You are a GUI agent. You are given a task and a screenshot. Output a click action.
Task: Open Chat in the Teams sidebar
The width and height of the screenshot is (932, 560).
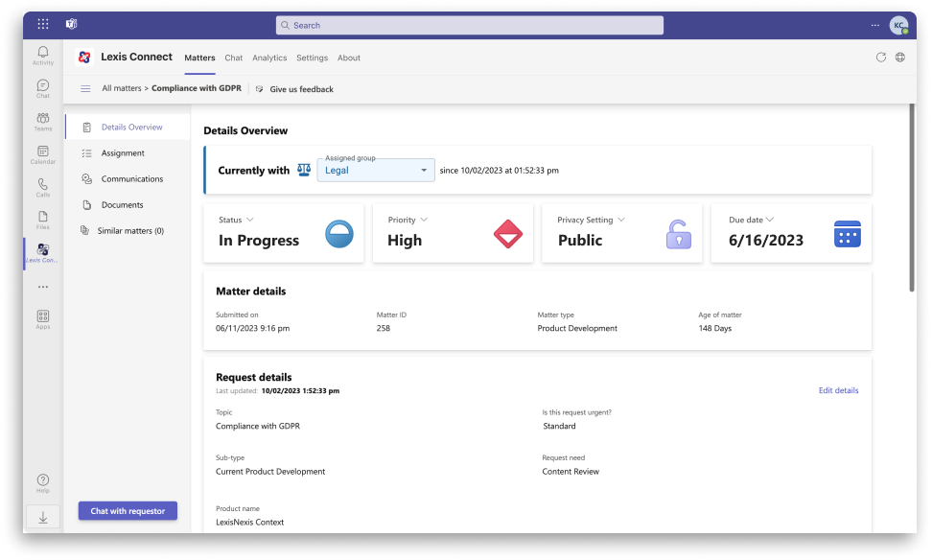43,88
